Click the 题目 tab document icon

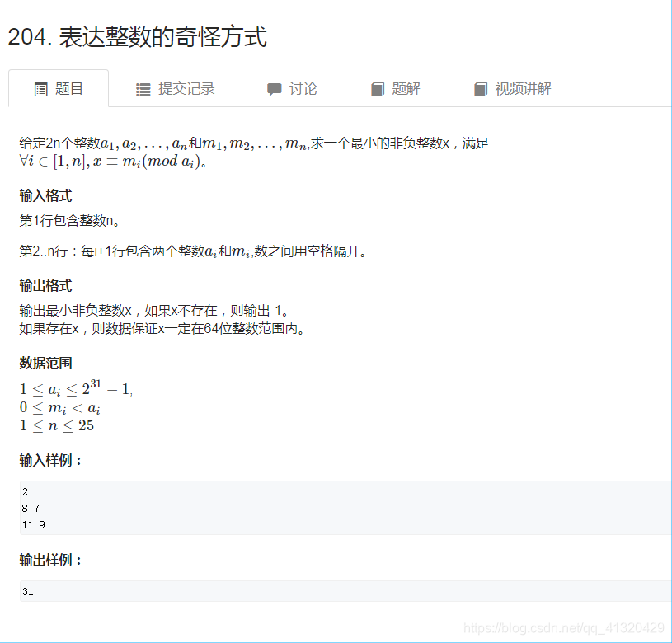click(40, 90)
